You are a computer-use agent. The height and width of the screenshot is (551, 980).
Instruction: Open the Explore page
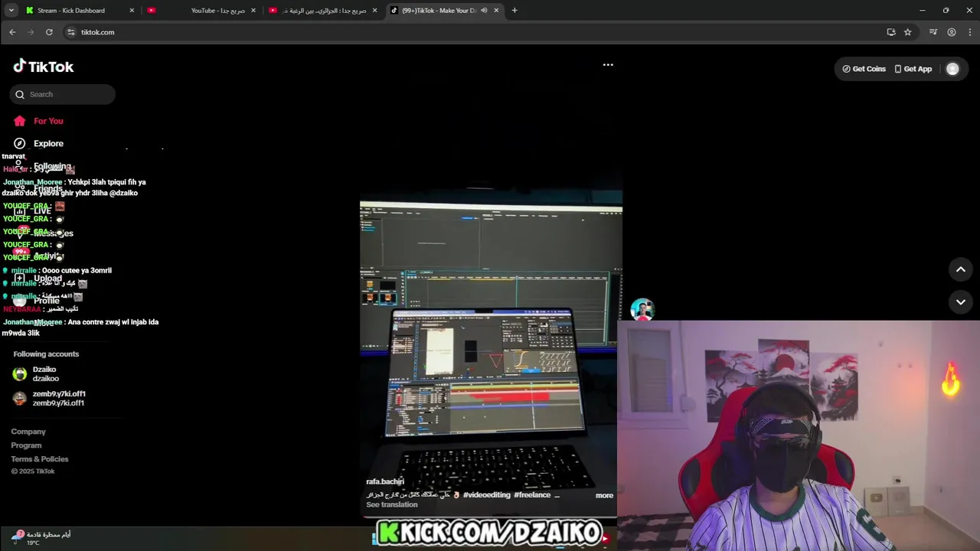coord(38,143)
